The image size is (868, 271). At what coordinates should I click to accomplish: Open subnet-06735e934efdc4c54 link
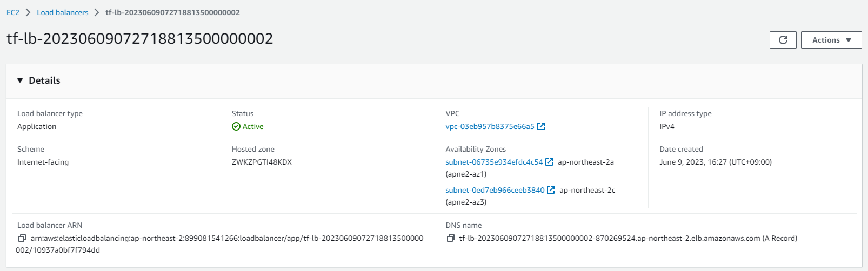pyautogui.click(x=494, y=162)
